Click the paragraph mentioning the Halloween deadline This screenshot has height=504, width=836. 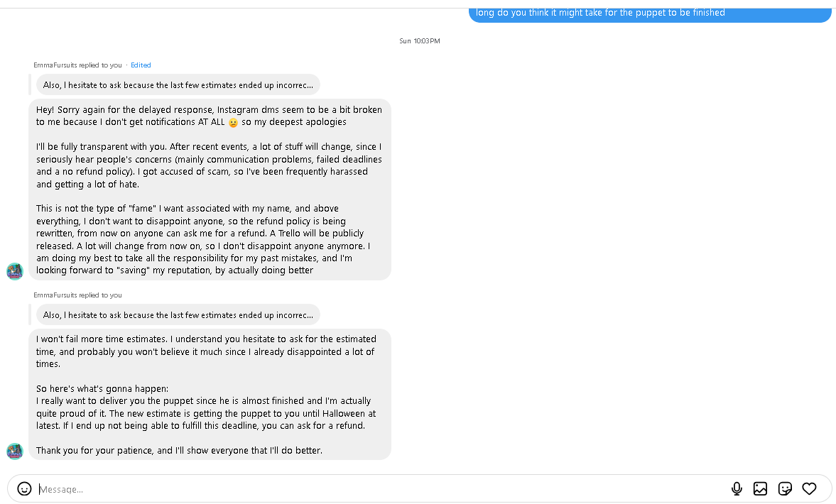pos(206,413)
